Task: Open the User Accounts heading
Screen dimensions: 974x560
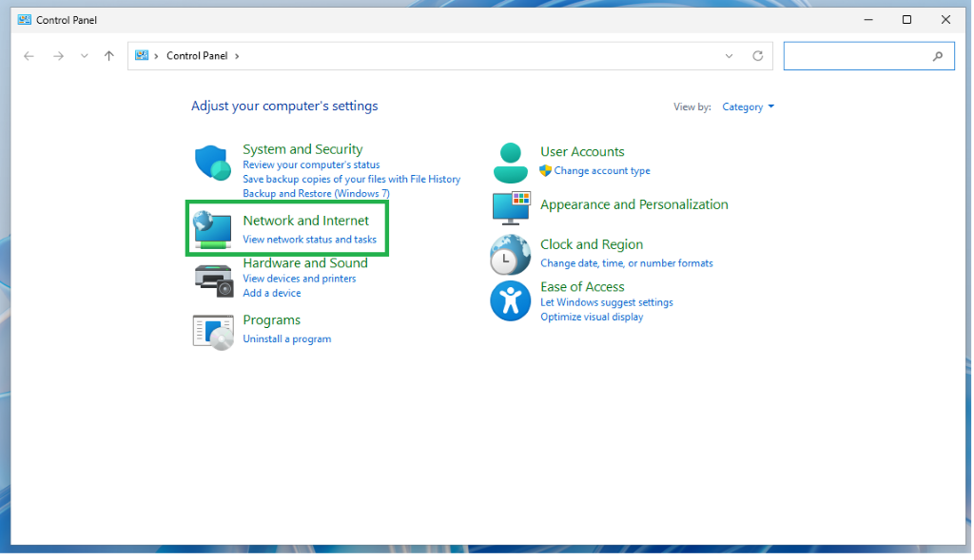Action: 582,151
